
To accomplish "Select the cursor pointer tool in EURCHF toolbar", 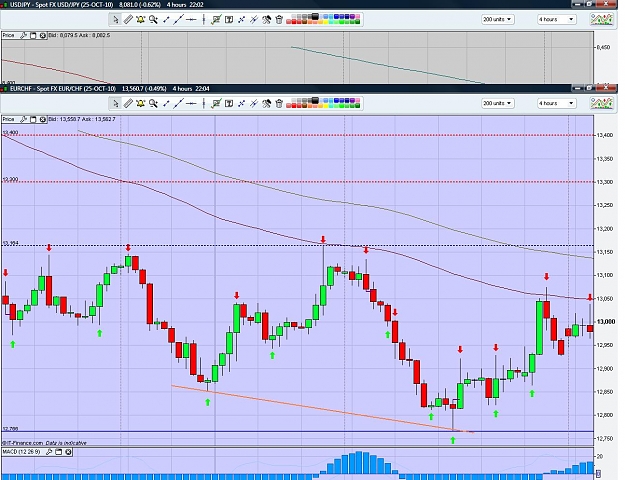I will pyautogui.click(x=115, y=104).
